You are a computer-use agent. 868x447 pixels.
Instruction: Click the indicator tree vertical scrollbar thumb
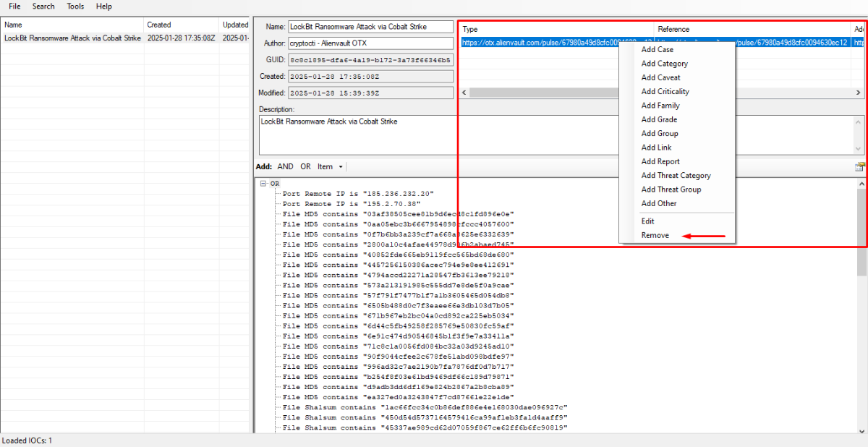pos(861,232)
